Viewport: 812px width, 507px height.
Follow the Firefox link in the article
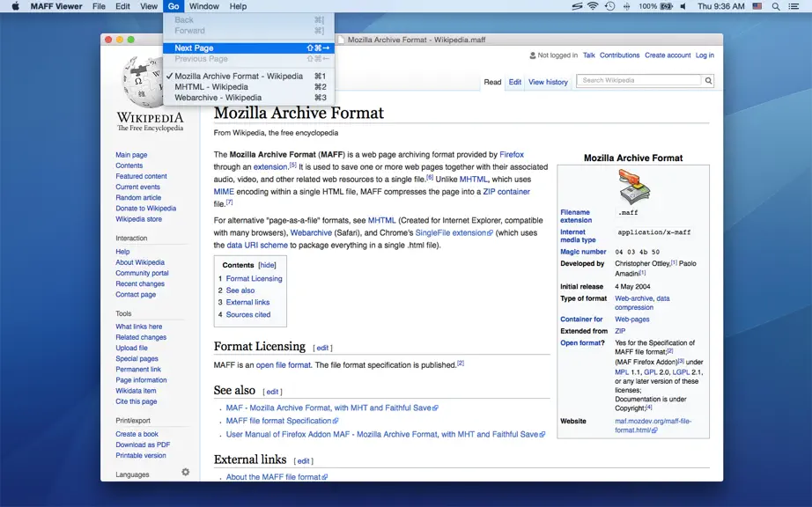511,154
